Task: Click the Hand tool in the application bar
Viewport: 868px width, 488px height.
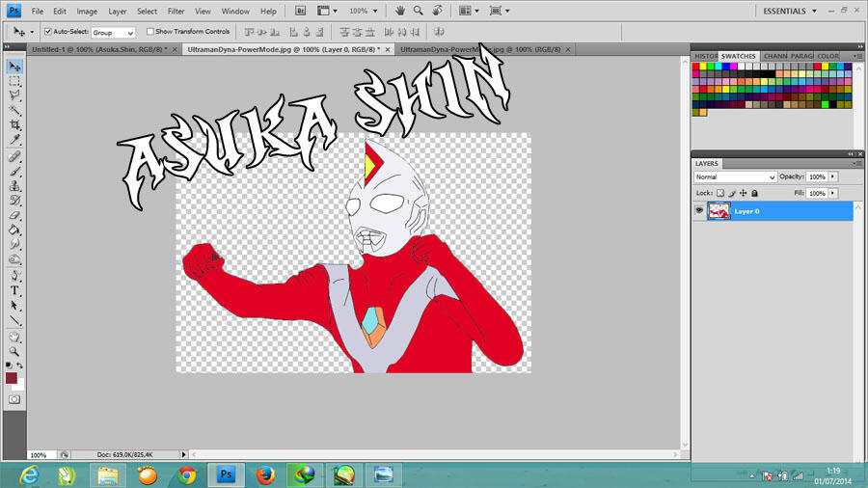Action: click(399, 11)
